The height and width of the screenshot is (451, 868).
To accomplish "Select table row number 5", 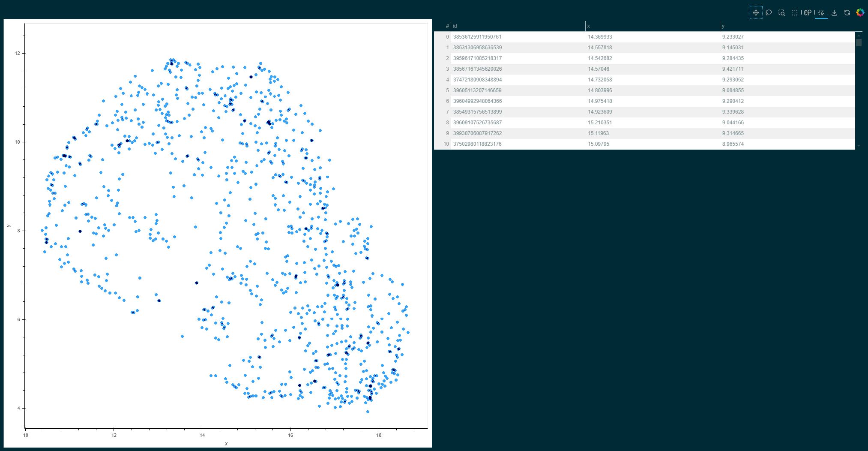I will point(443,90).
